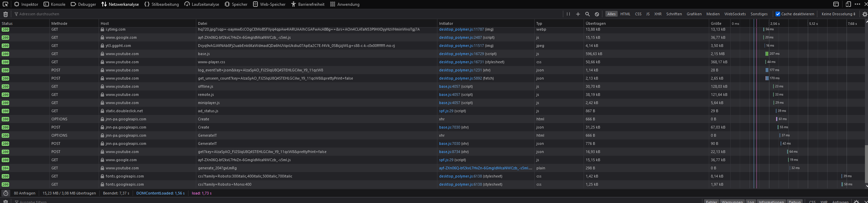The width and height of the screenshot is (868, 203).
Task: Clear the network request list with trash icon
Action: pyautogui.click(x=5, y=14)
